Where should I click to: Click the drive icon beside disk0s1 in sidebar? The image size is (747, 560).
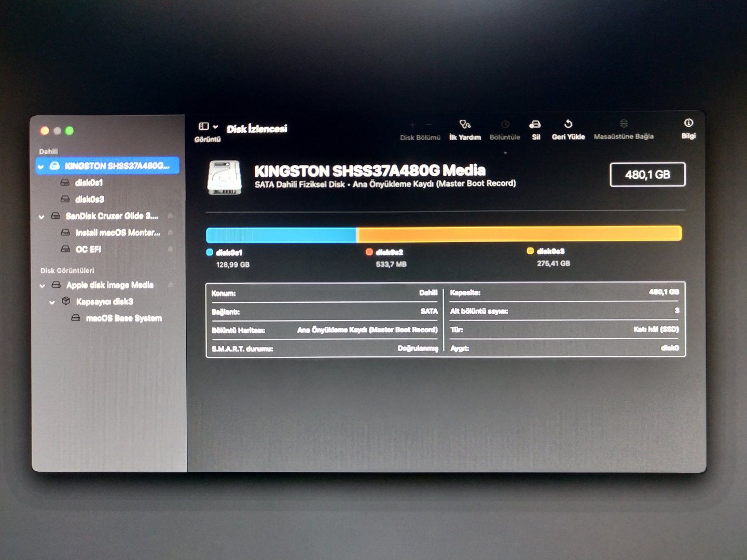point(65,183)
